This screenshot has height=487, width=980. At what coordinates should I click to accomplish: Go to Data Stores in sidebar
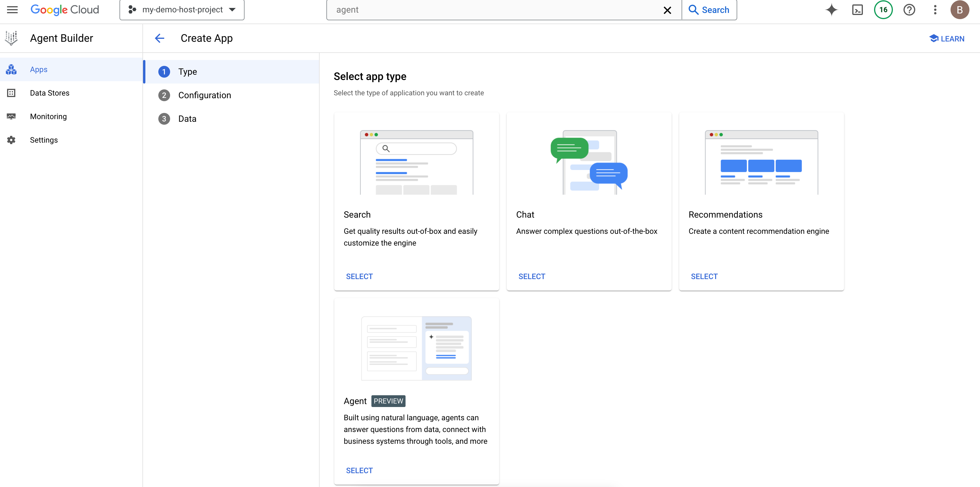[x=49, y=93]
